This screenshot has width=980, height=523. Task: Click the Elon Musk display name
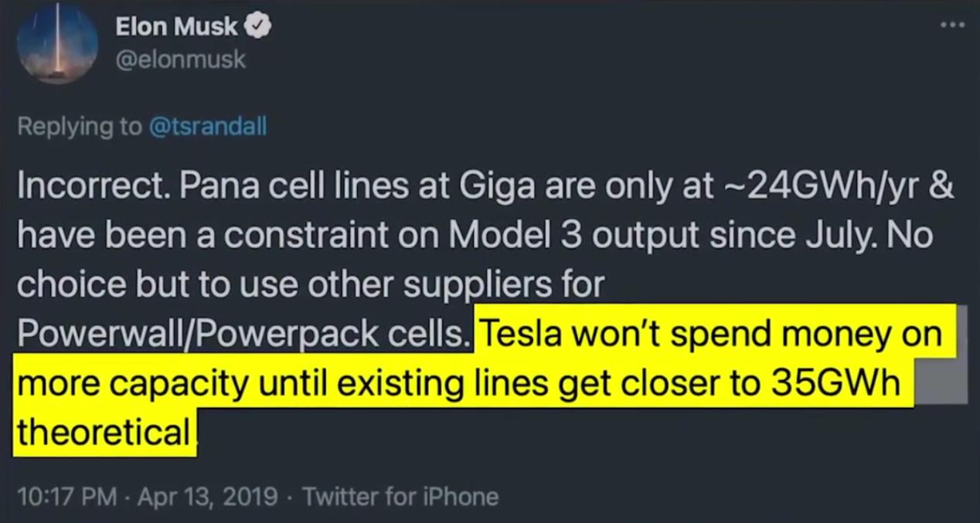[x=176, y=26]
